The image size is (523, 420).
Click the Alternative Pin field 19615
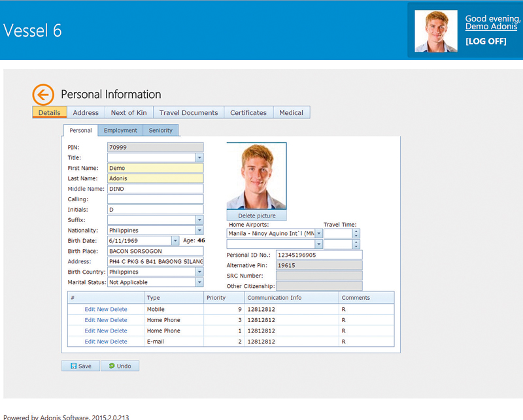(319, 265)
